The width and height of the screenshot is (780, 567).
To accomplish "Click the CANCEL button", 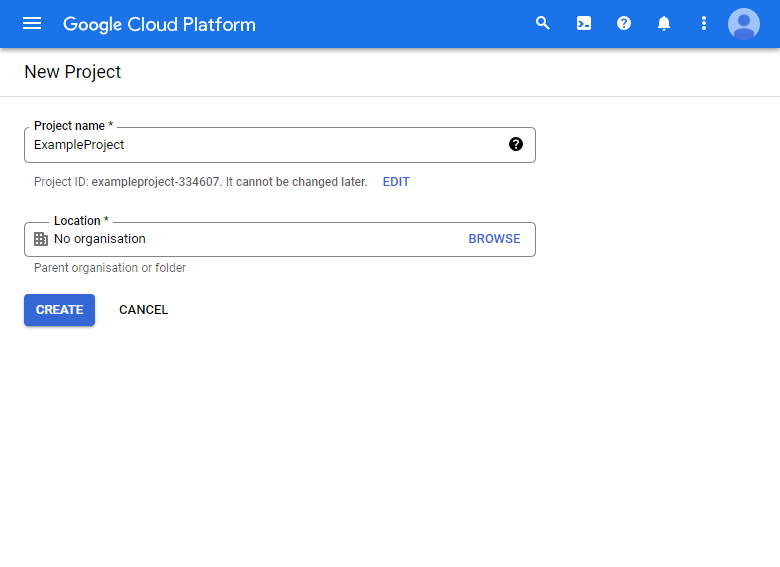I will pos(143,310).
